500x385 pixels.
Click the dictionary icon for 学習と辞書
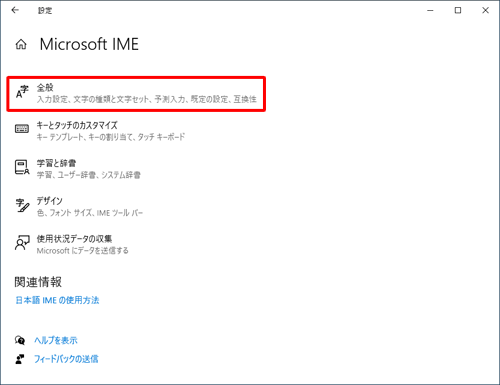(22, 167)
